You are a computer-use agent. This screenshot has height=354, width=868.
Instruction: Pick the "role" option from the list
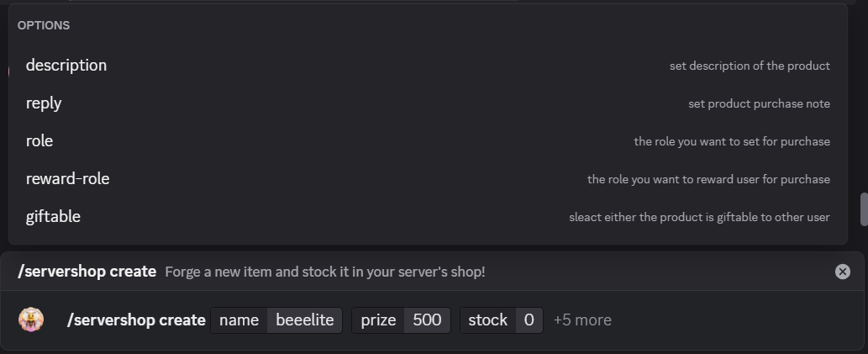(39, 141)
